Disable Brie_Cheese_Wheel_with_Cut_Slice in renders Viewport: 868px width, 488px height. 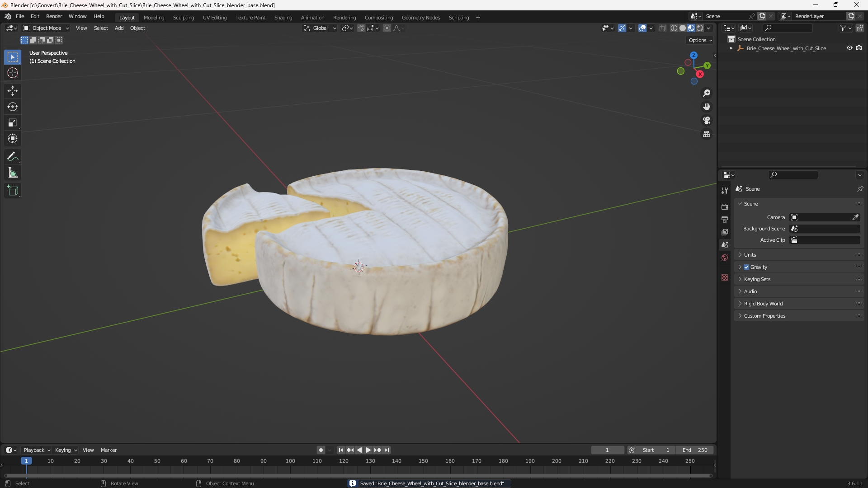point(859,48)
